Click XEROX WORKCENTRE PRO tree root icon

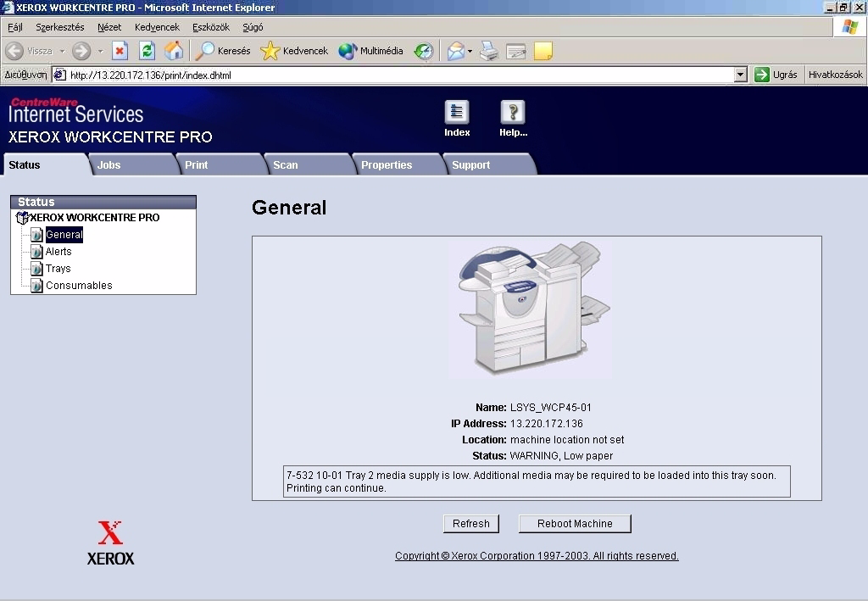(x=22, y=218)
